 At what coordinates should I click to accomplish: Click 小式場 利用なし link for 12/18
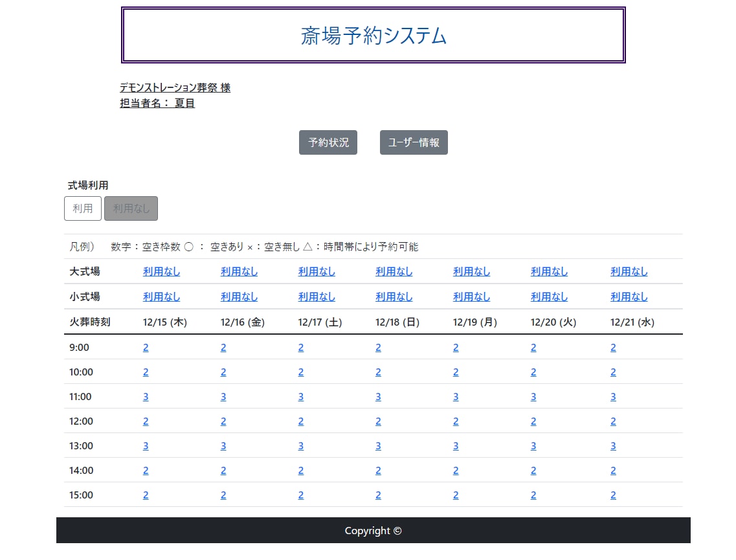(394, 297)
